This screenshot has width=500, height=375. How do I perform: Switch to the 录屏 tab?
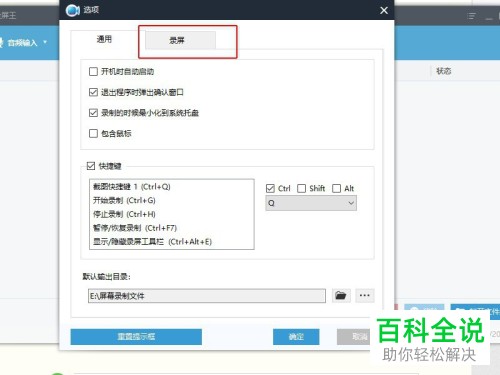pos(181,40)
